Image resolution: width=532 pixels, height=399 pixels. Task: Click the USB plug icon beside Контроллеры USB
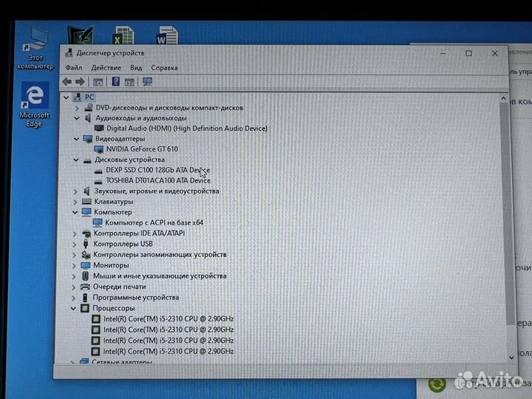click(86, 244)
